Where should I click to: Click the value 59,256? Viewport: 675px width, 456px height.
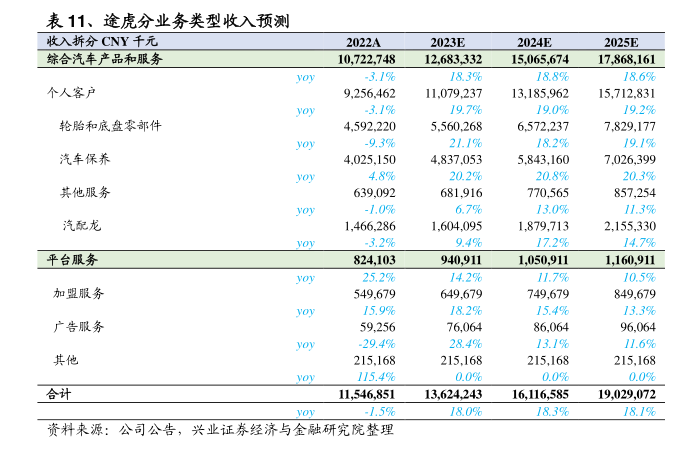point(378,327)
